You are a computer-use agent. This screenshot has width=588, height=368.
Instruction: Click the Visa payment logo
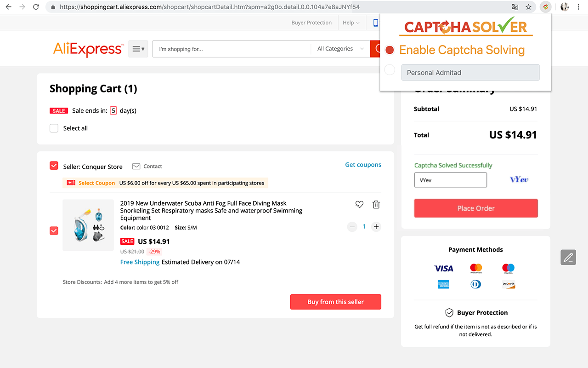pos(444,268)
